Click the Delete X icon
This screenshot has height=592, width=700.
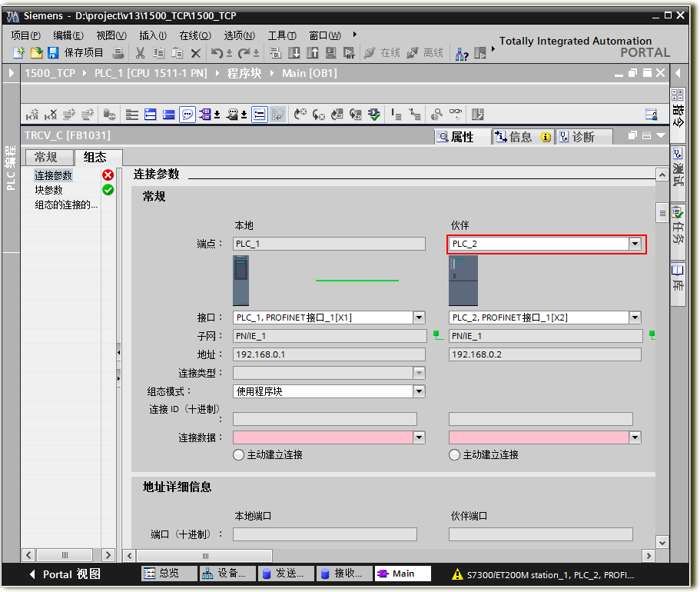(x=195, y=53)
